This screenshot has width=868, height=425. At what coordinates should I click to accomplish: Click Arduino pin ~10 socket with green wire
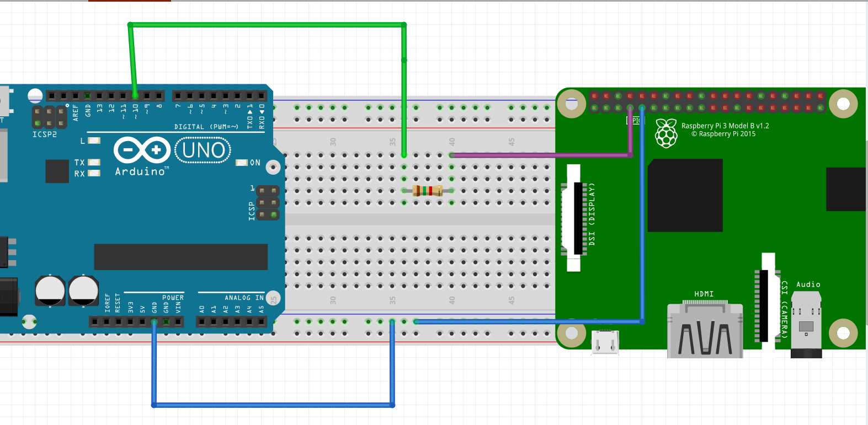click(x=135, y=96)
